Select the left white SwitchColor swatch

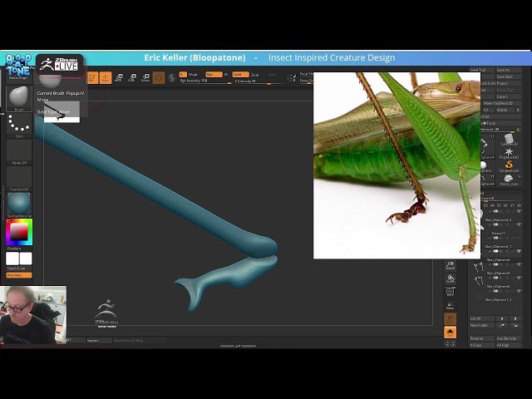click(x=12, y=259)
